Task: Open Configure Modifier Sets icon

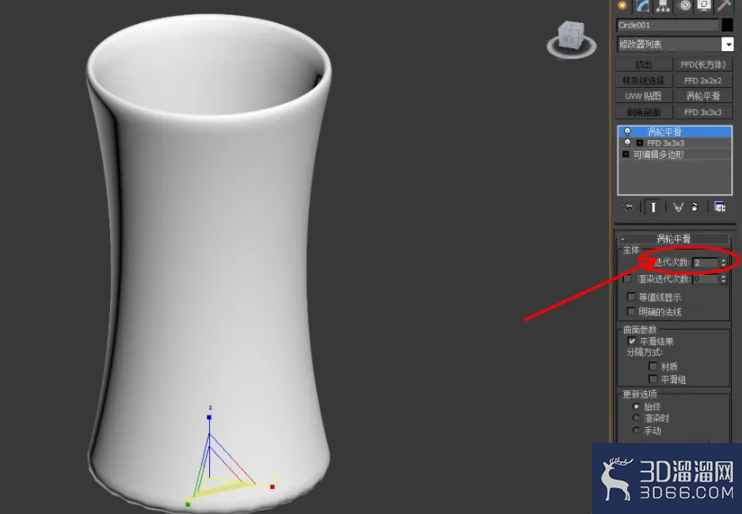Action: [x=720, y=207]
